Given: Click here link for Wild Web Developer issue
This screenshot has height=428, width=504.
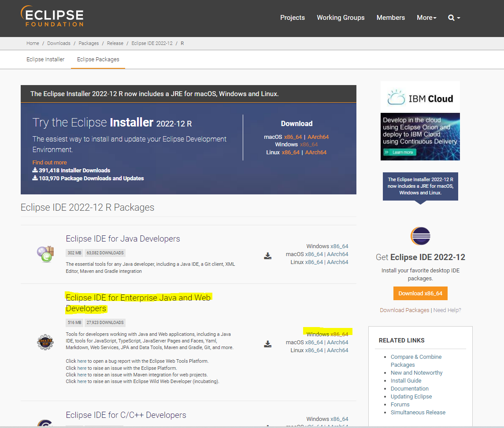Looking at the screenshot, I should coord(82,381).
